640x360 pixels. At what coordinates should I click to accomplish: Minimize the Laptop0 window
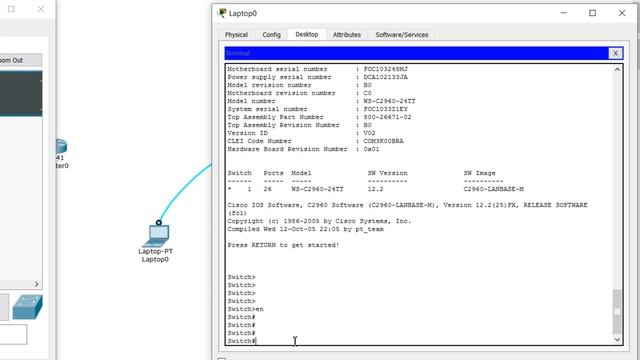coord(564,13)
